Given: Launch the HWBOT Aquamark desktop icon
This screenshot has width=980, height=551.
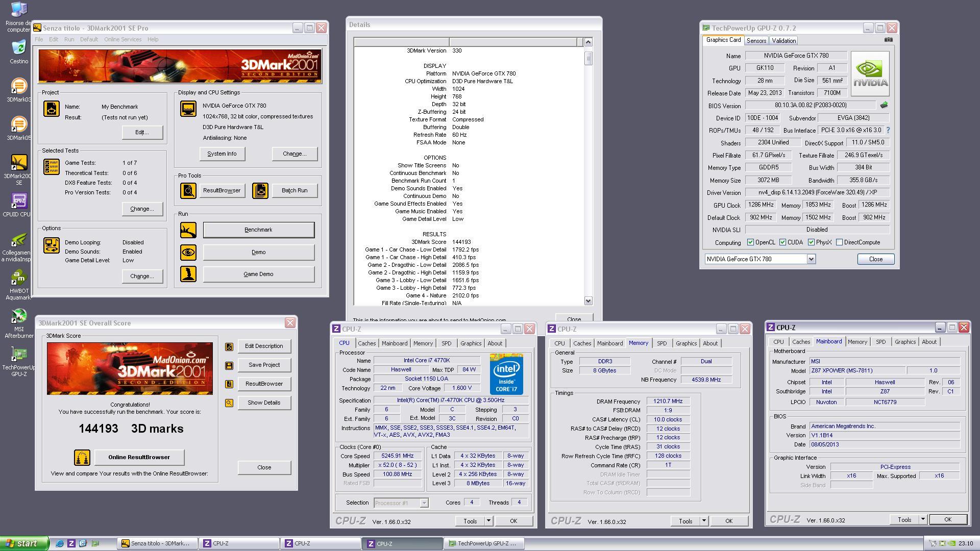Looking at the screenshot, I should click(x=19, y=285).
